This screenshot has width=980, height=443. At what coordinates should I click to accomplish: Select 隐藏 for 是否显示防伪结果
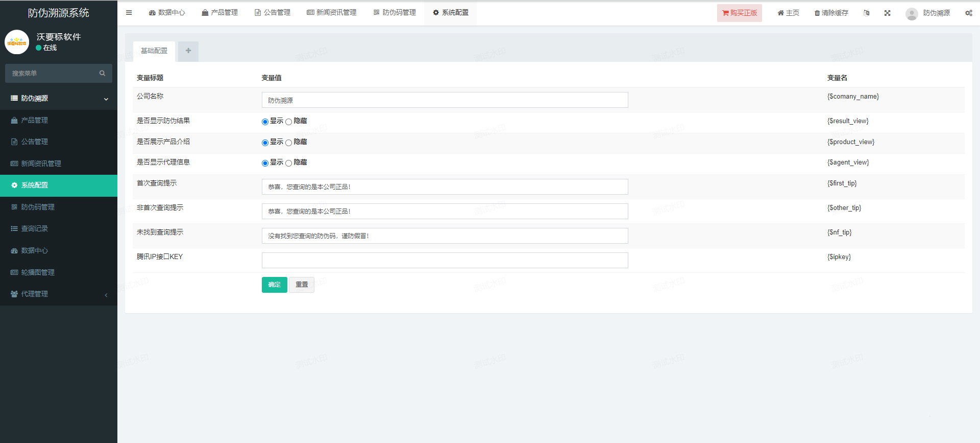(x=288, y=122)
